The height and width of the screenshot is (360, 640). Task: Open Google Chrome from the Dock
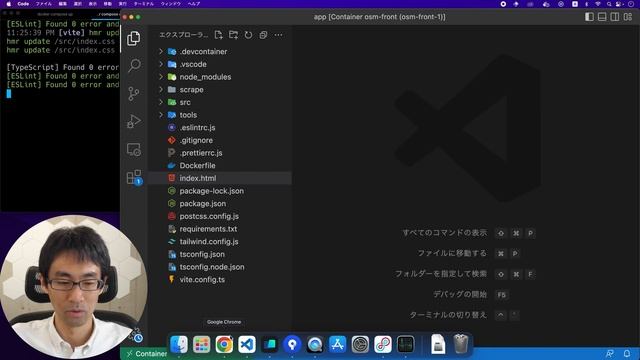coord(224,344)
